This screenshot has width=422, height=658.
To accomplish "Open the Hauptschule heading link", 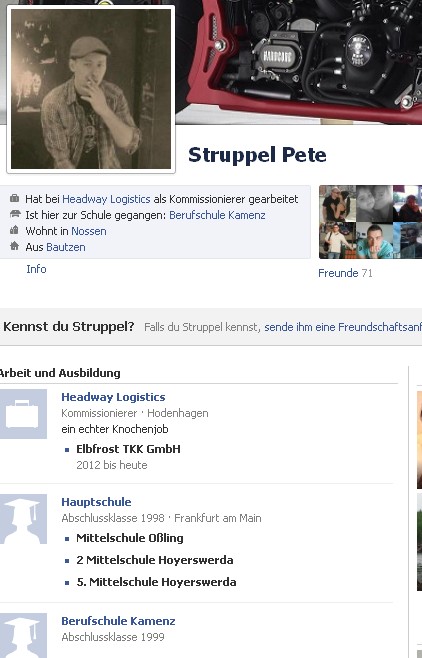I will pyautogui.click(x=96, y=502).
